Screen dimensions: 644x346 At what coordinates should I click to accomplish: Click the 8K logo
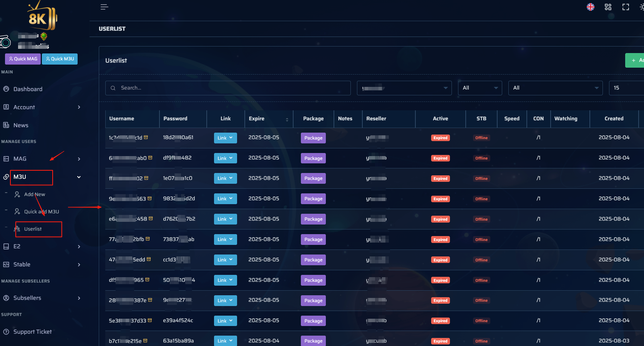(x=42, y=16)
